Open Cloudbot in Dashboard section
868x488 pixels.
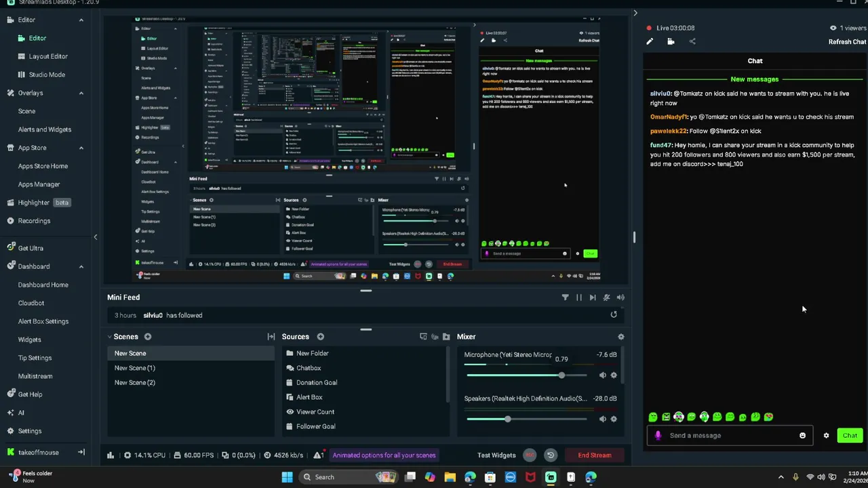click(x=31, y=303)
